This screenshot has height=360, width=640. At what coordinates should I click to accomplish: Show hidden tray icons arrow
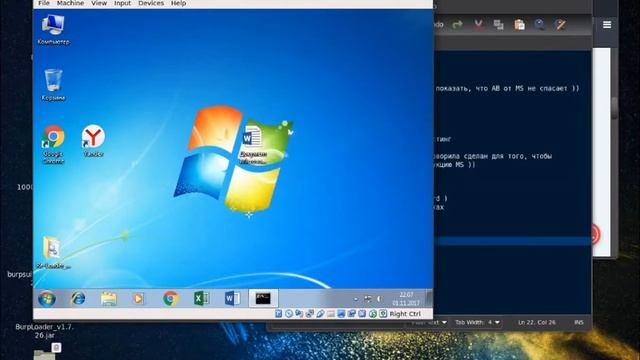click(x=356, y=299)
